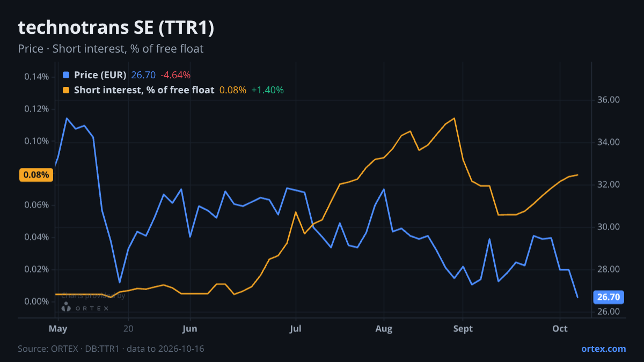Click the 28.00 right axis label
This screenshot has width=644, height=362.
click(608, 269)
